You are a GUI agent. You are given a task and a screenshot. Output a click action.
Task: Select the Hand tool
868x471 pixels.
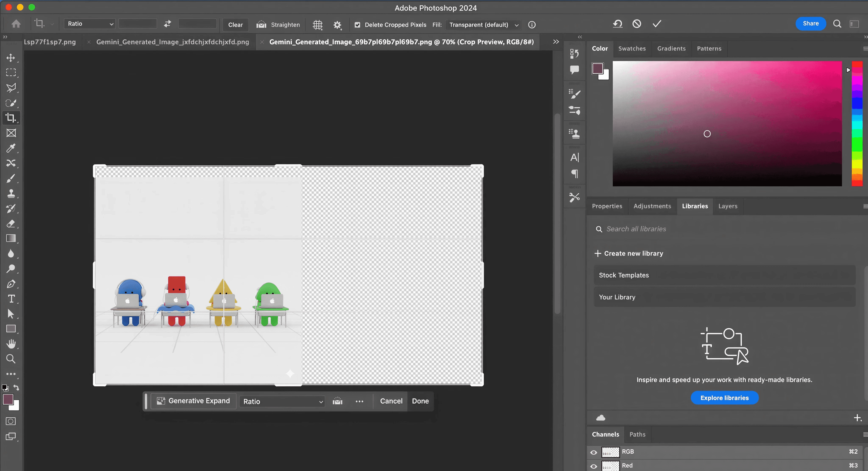[11, 344]
